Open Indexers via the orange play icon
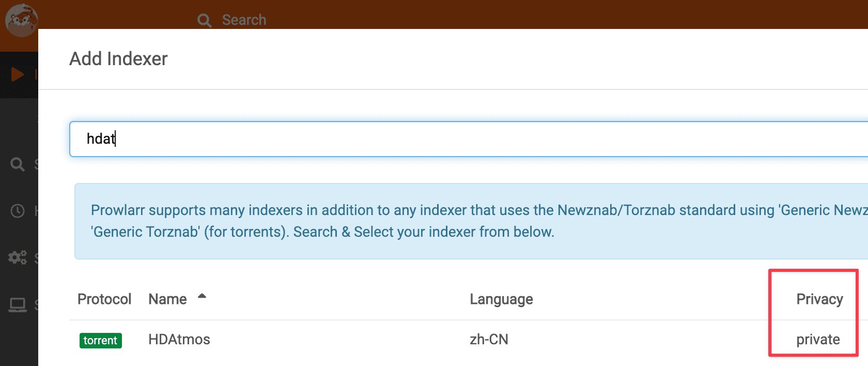Screen dimensions: 868x366 (x=17, y=74)
